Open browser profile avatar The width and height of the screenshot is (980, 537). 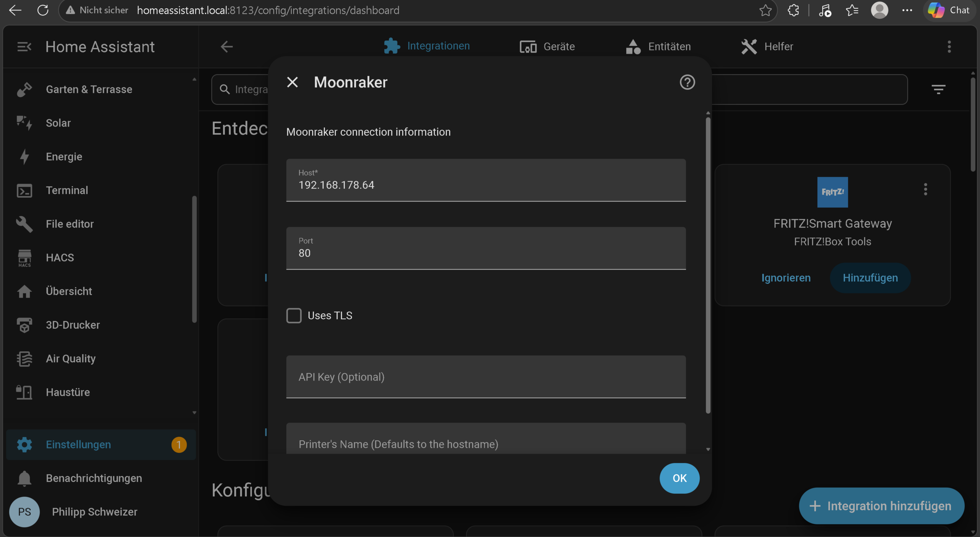pos(879,10)
